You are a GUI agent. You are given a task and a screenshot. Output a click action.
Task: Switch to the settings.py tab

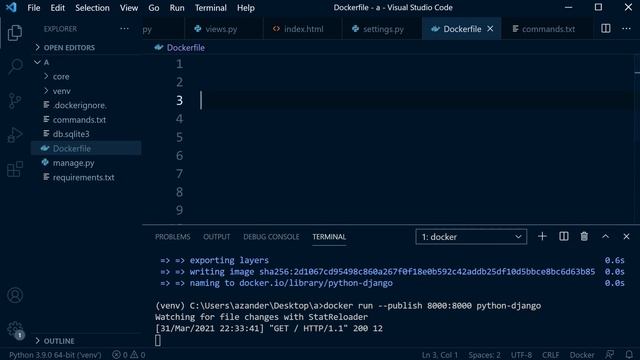click(383, 29)
